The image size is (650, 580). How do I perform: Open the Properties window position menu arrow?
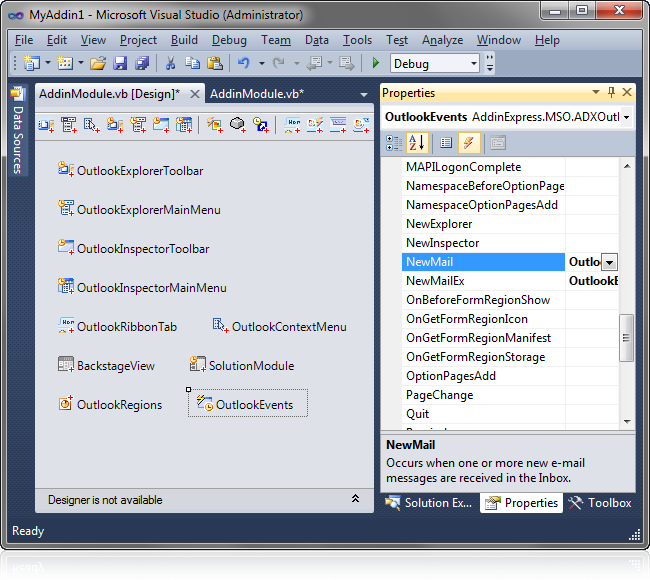tap(596, 92)
